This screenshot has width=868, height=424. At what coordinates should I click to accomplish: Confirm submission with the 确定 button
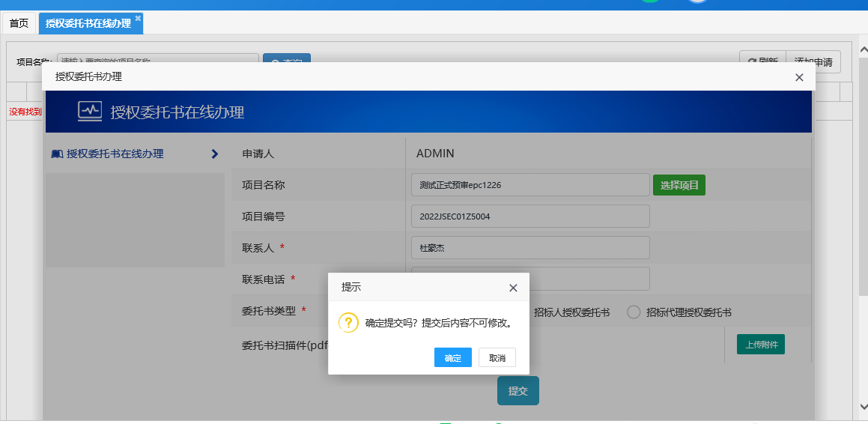click(453, 357)
